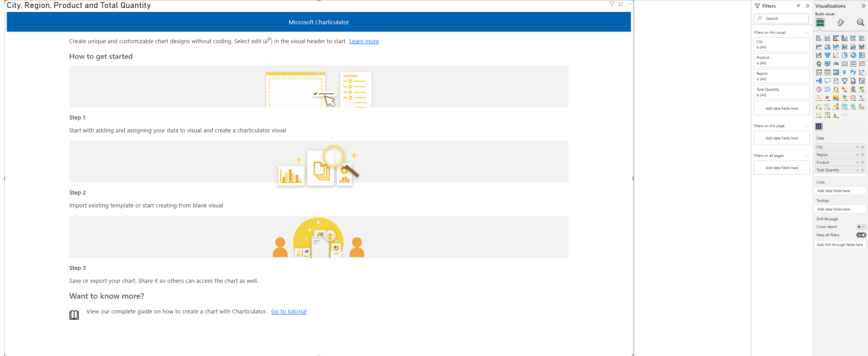Viewport: 868px width, 356px height.
Task: Select the pie chart visual
Action: pos(844,55)
